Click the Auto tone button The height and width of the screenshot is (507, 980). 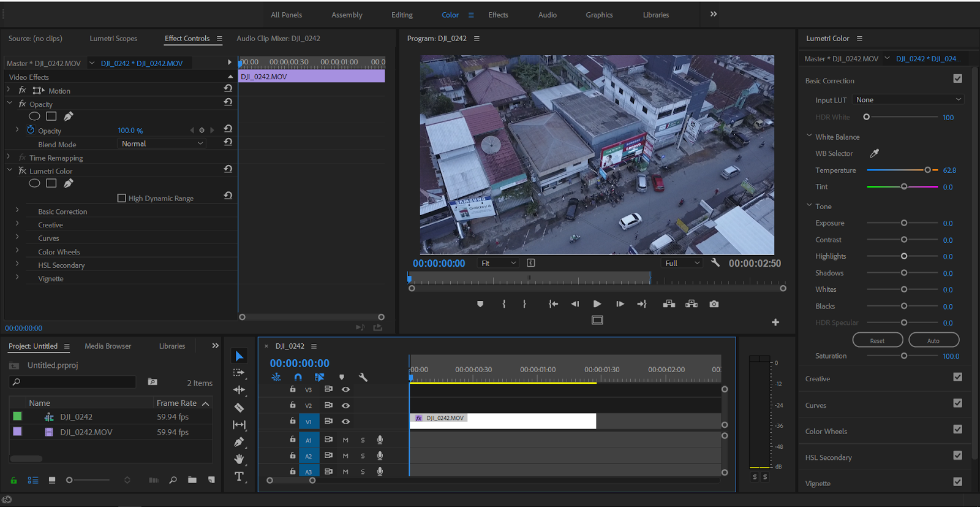click(x=933, y=340)
